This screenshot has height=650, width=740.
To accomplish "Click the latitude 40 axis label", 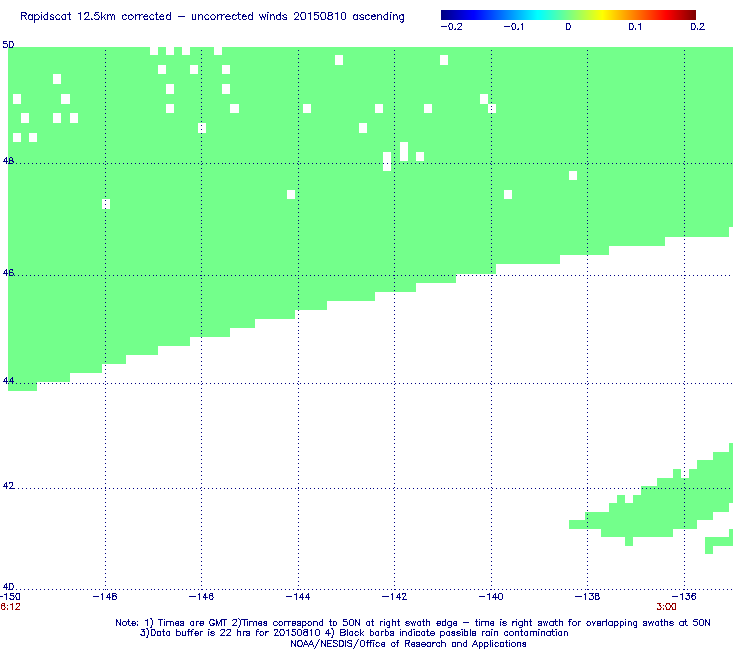I will click(x=8, y=587).
